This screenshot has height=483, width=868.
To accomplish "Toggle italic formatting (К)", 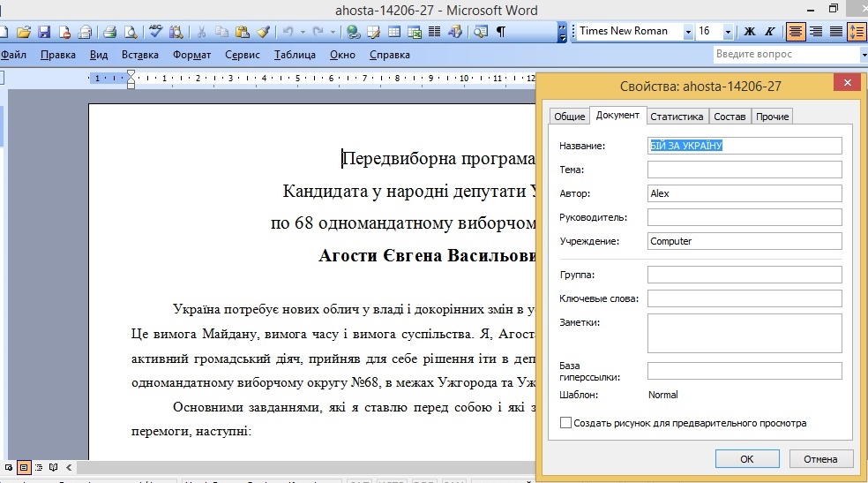I will pos(769,32).
